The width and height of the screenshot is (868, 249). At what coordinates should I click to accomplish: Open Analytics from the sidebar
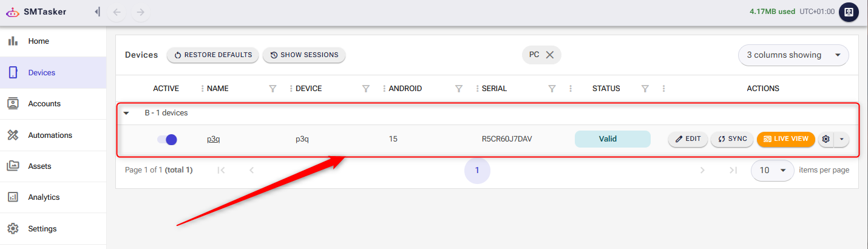pyautogui.click(x=44, y=197)
